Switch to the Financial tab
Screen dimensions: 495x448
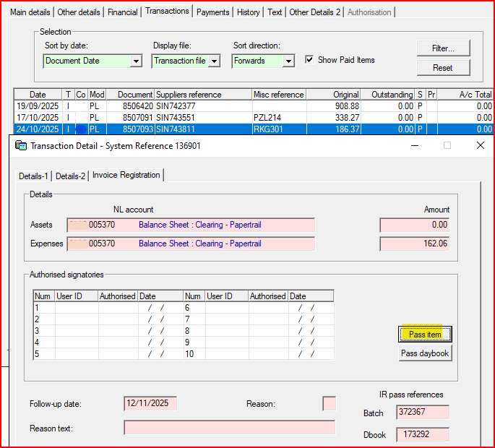pyautogui.click(x=123, y=12)
